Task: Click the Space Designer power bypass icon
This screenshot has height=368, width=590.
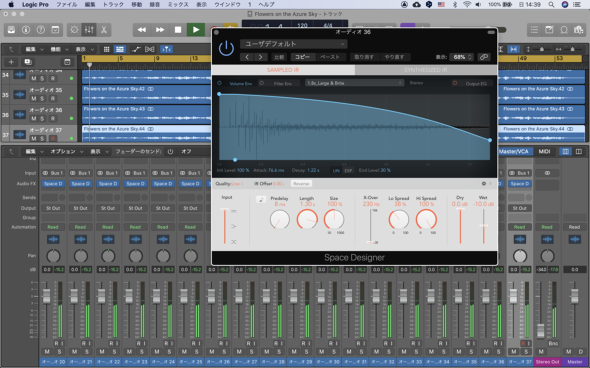Action: coord(226,49)
